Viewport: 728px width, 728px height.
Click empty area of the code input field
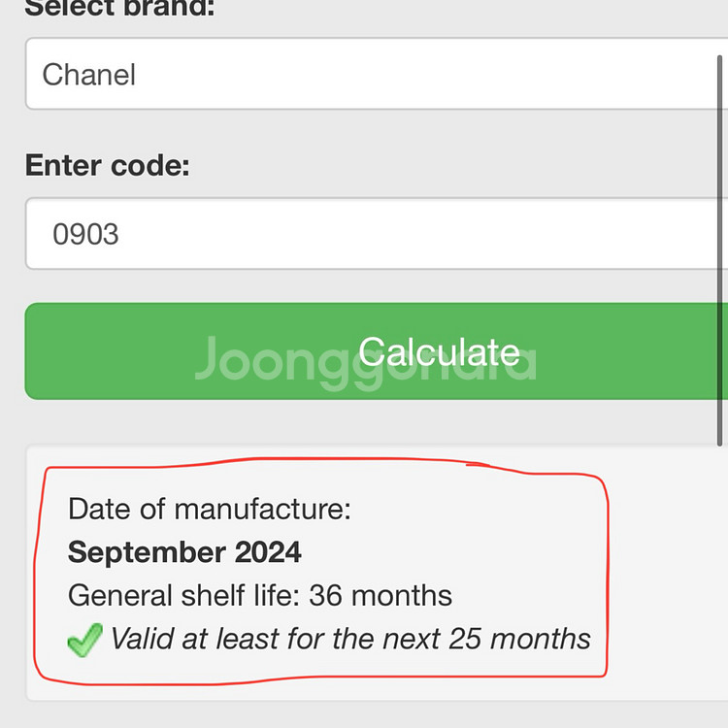point(417,234)
